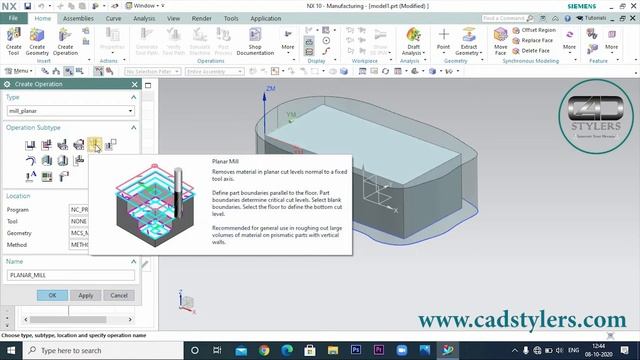Select the Planar Text subtype icon

coord(31,176)
